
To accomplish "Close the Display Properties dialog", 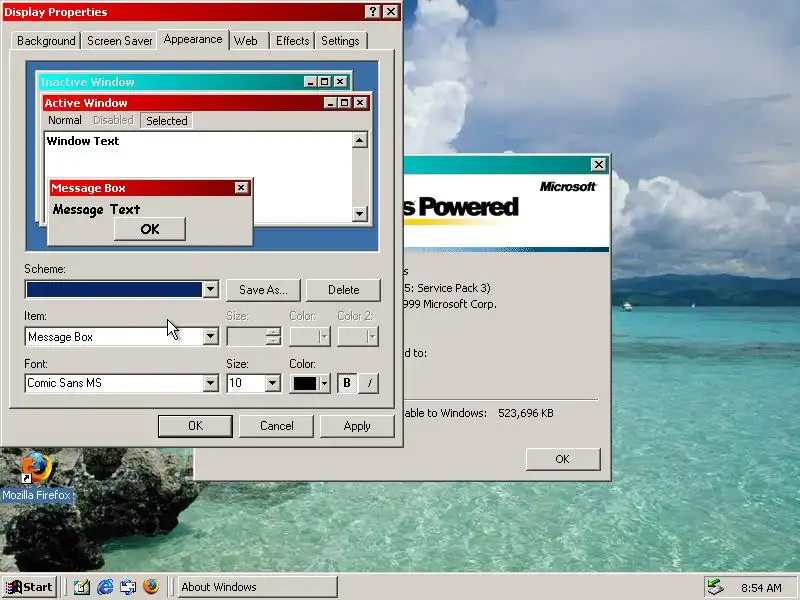I will [x=391, y=12].
